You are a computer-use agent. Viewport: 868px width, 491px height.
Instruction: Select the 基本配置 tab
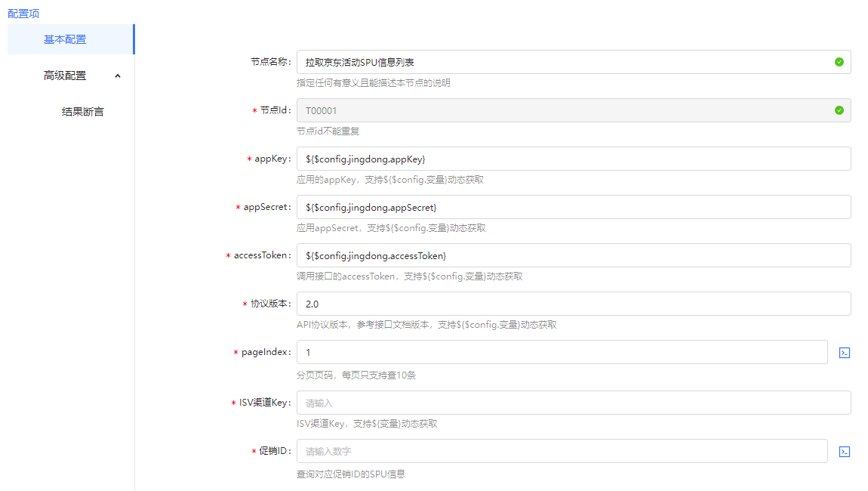click(65, 39)
